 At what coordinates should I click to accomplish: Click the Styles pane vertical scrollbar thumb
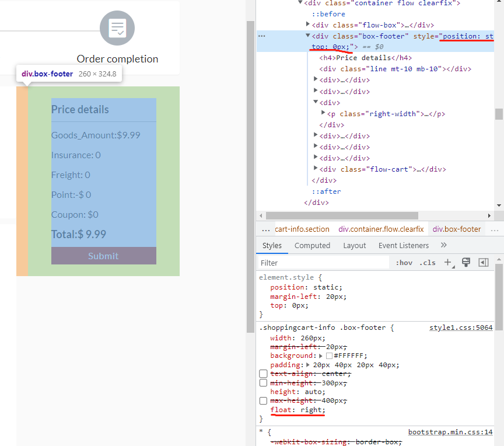499,297
